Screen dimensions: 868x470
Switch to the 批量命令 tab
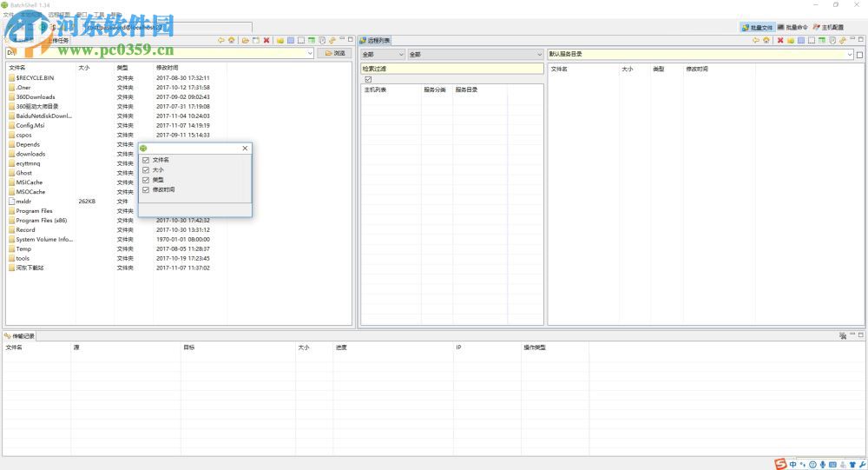(792, 28)
